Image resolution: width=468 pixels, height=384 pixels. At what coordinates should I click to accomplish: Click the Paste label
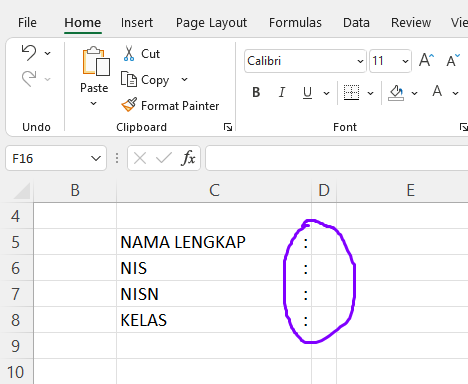(x=94, y=88)
